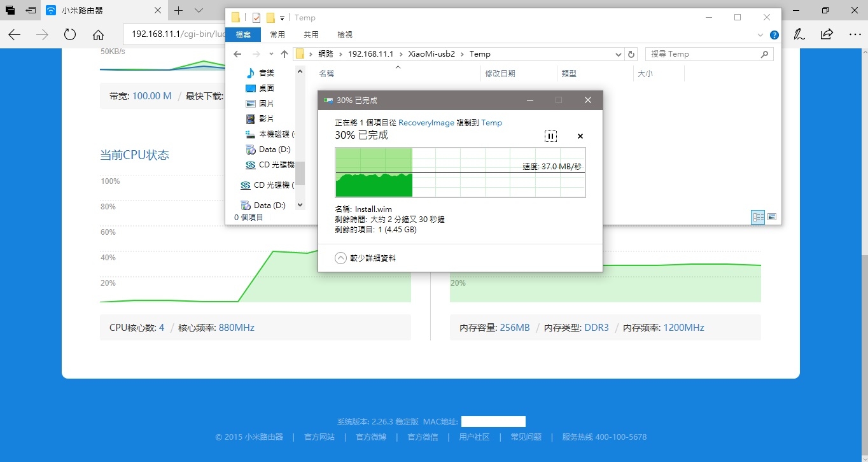Open 官方微信 footer link
This screenshot has height=462, width=868.
tap(423, 437)
